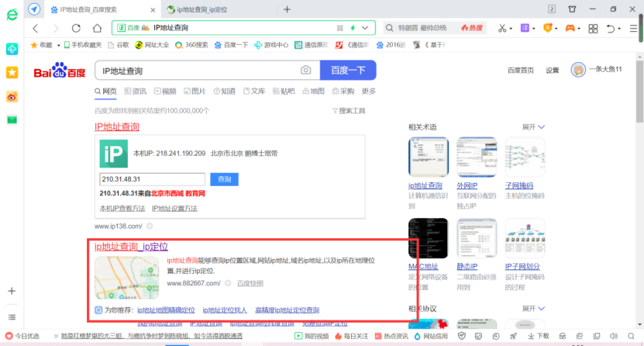Open ip地址查询_ip定位 result title
This screenshot has width=644, height=346.
click(x=132, y=247)
